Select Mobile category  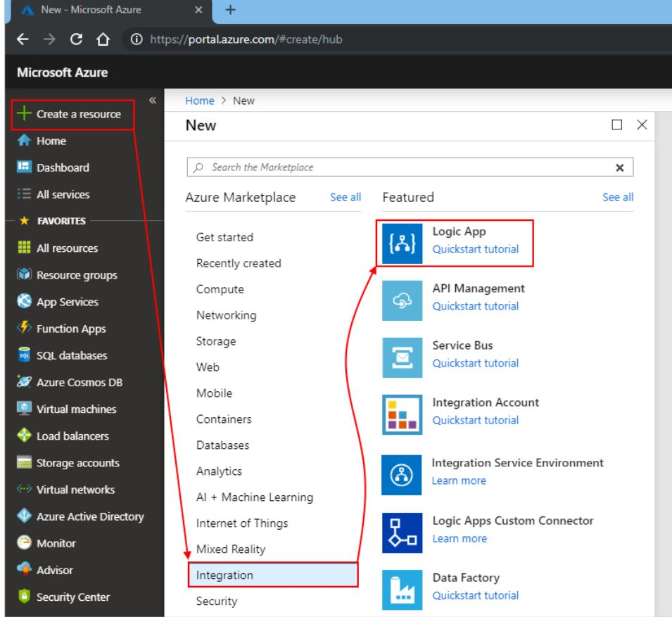coord(214,393)
